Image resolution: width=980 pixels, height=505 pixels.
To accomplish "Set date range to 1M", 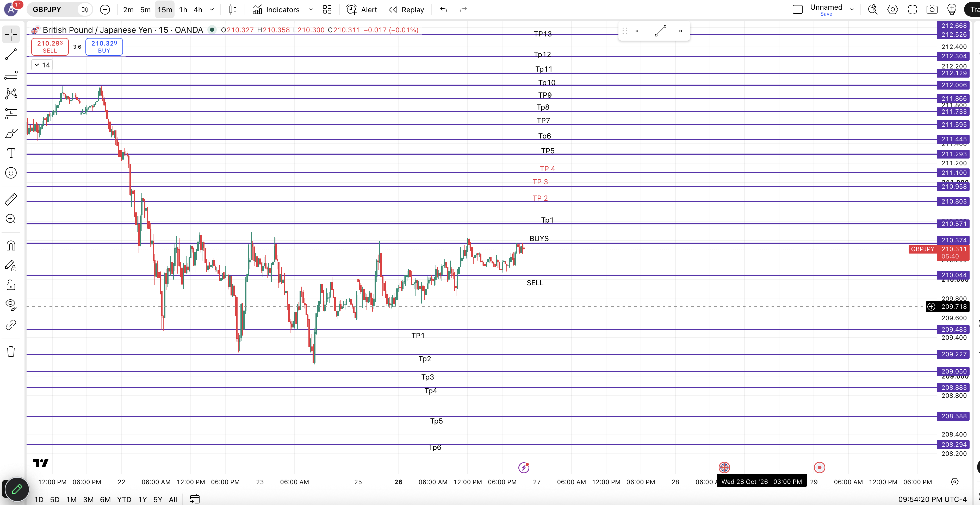I will click(x=72, y=499).
